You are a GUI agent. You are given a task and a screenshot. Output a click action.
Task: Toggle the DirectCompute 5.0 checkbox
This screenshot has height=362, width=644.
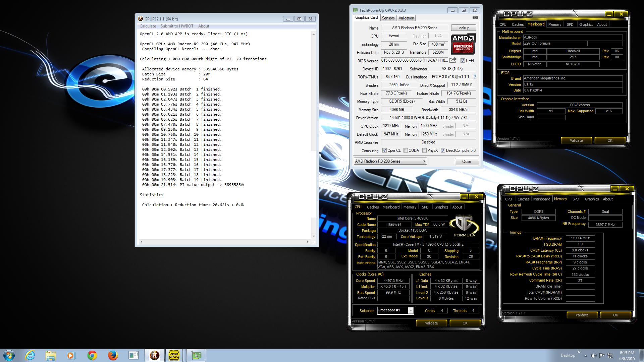[443, 150]
